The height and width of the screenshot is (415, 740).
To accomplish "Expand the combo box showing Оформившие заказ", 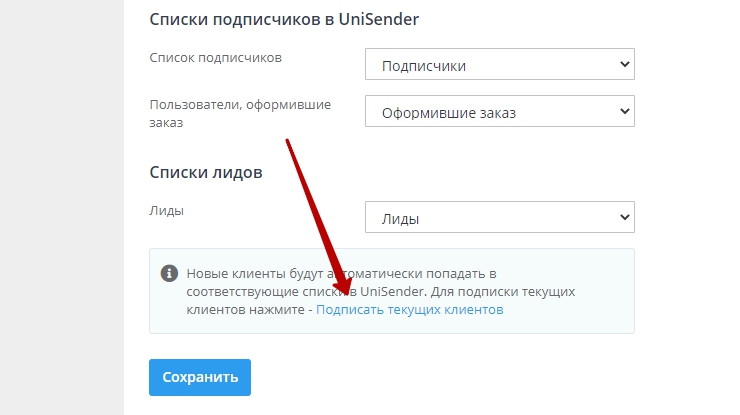I will (499, 112).
